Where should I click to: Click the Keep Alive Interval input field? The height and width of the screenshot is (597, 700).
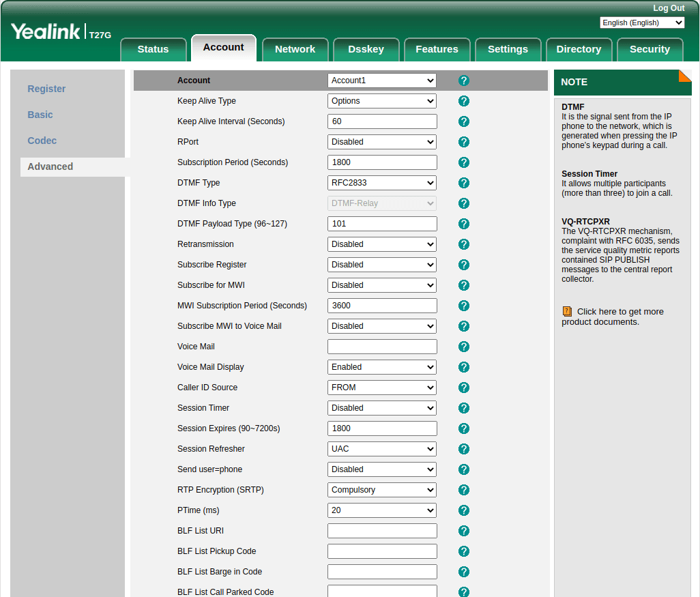pyautogui.click(x=382, y=121)
